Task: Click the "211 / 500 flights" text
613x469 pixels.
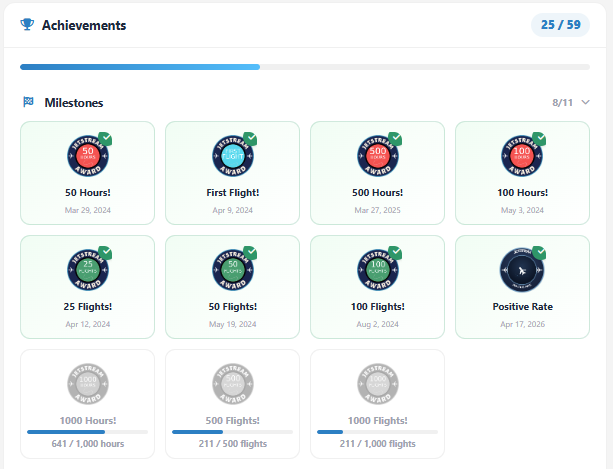Action: 233,444
